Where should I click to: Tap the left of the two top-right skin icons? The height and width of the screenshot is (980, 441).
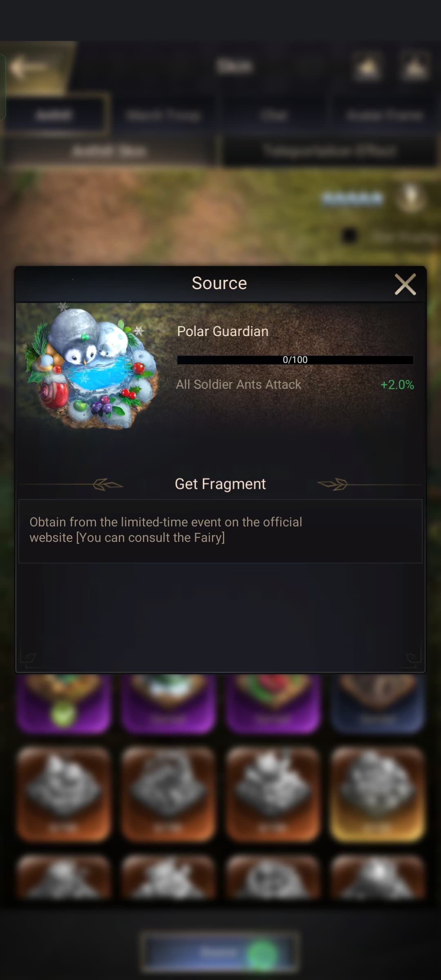367,67
